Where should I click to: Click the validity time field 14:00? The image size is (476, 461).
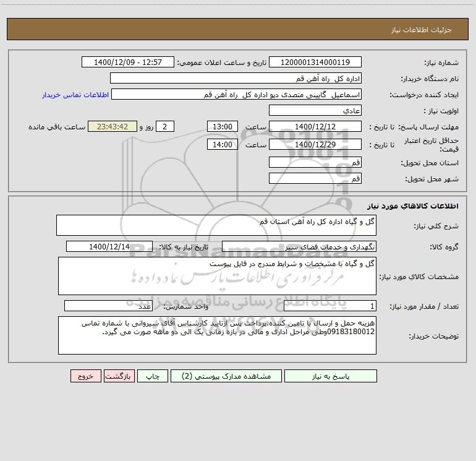click(x=222, y=144)
